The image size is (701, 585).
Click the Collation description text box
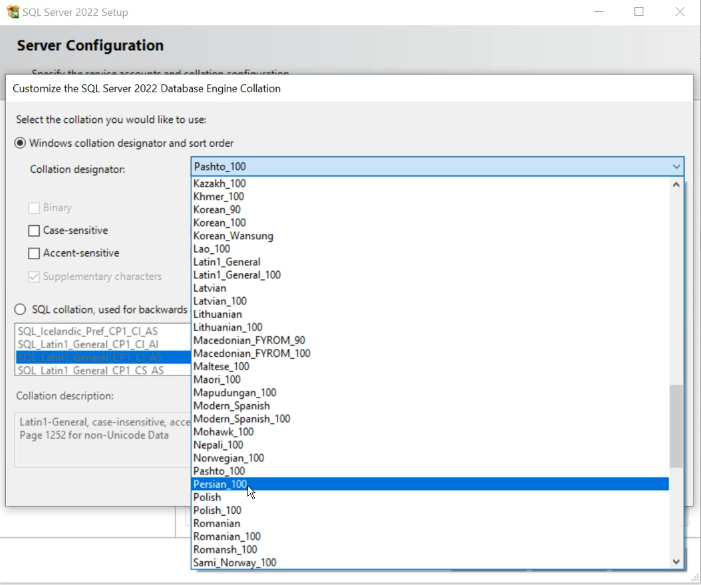click(103, 440)
